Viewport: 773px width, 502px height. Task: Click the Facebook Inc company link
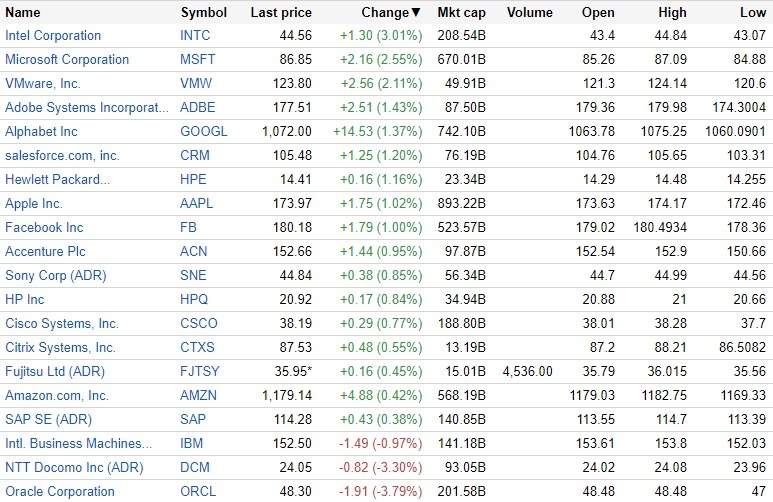click(44, 228)
